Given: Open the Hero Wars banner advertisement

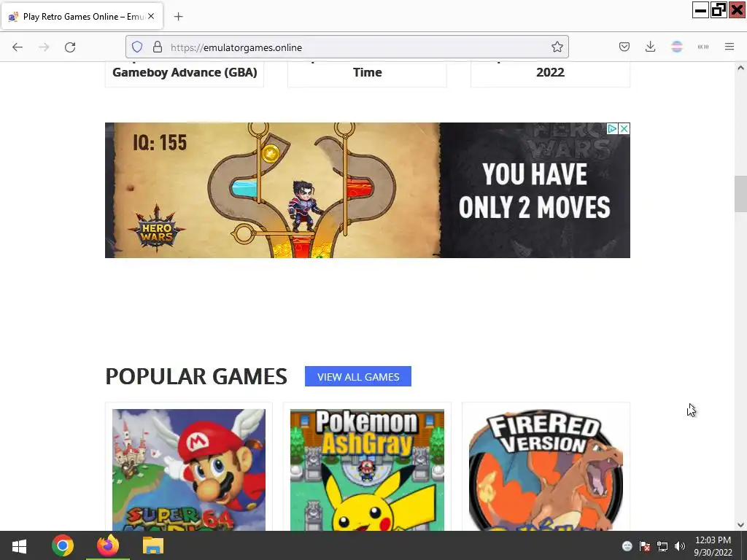Looking at the screenshot, I should 368,190.
